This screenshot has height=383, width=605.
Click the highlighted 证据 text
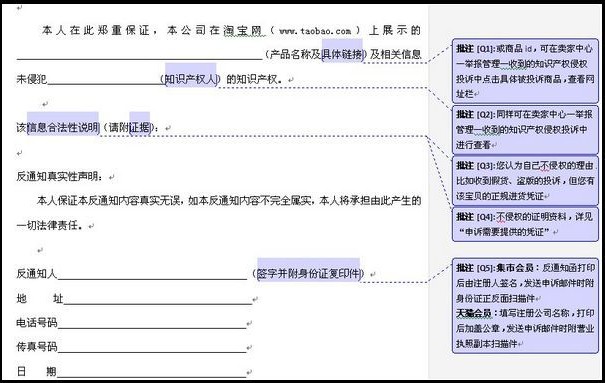(140, 127)
